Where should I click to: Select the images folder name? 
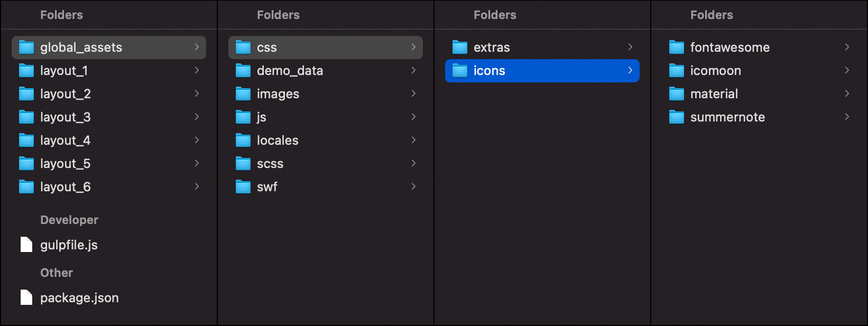click(278, 94)
